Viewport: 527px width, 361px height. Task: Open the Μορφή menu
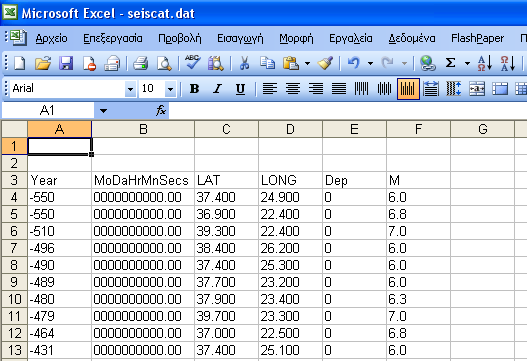pyautogui.click(x=296, y=38)
